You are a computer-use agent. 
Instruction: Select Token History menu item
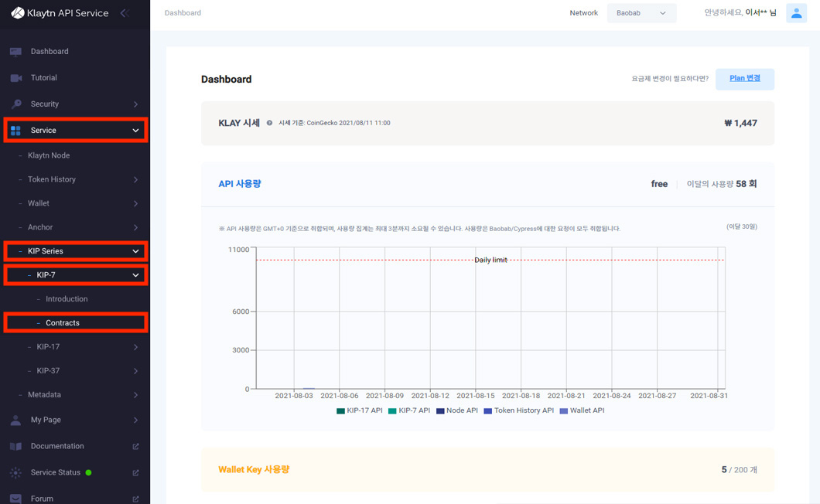pos(52,179)
